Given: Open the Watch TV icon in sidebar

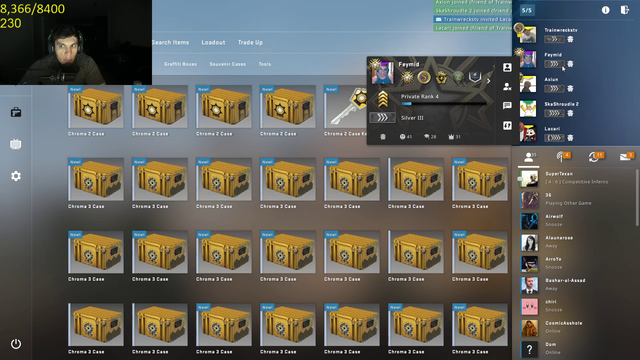Looking at the screenshot, I should pos(16,144).
